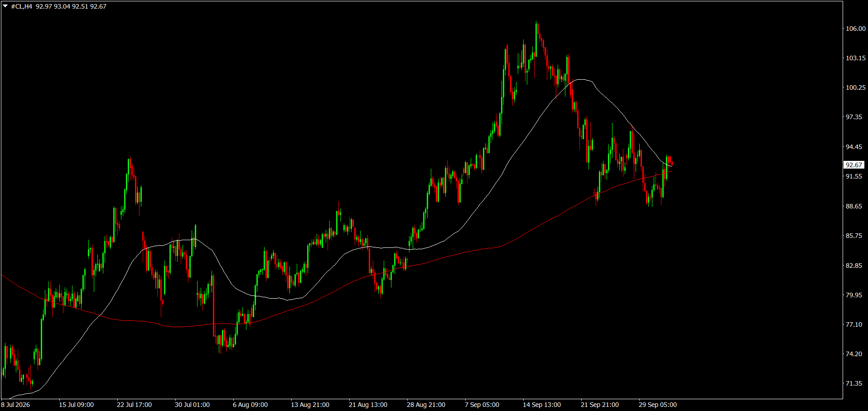Click the 28 Aug 21:00 time label
The image size is (868, 411).
(426, 405)
